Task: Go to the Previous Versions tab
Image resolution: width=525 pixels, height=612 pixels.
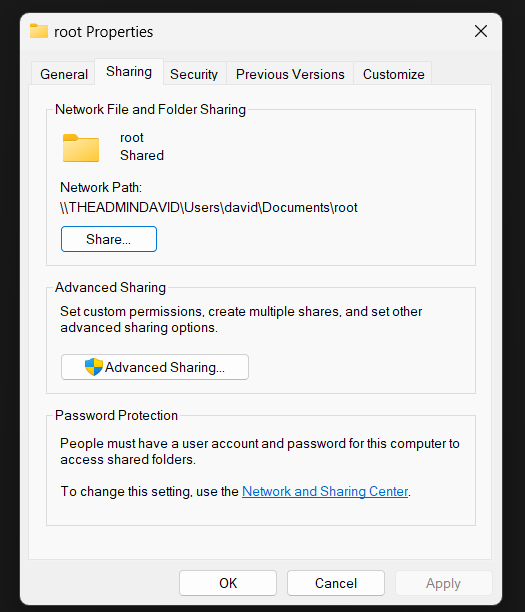Action: click(x=290, y=74)
